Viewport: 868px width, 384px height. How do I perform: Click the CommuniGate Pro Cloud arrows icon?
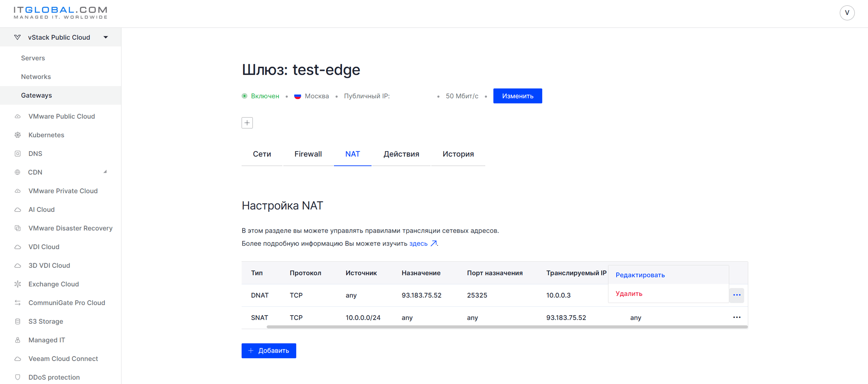pos(17,303)
